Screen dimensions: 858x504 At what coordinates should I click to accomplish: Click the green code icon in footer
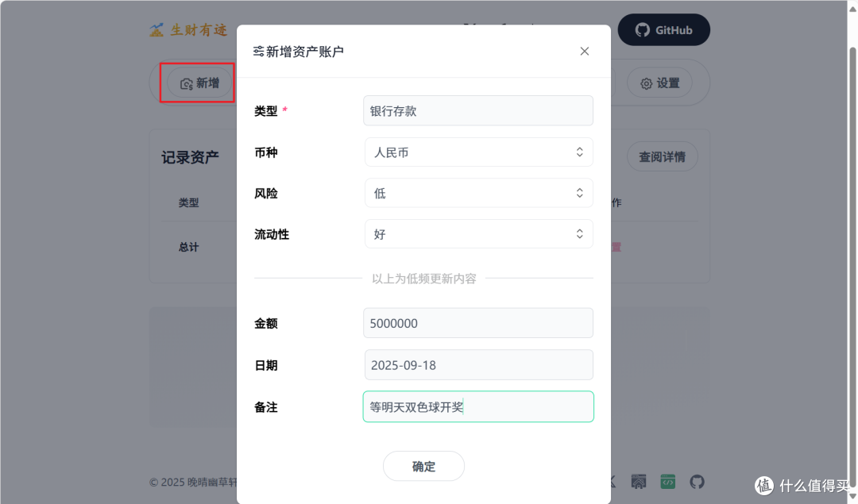tap(667, 482)
